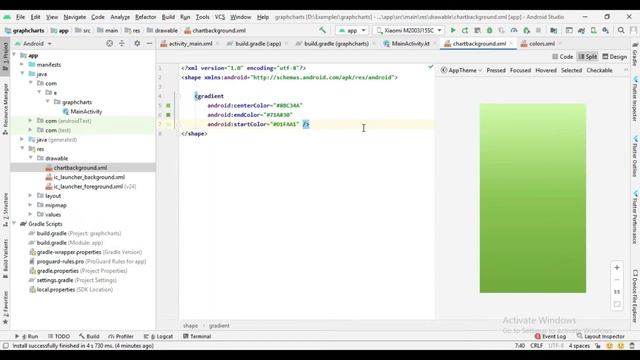Open the AppTheme dropdown in preview

pyautogui.click(x=461, y=70)
